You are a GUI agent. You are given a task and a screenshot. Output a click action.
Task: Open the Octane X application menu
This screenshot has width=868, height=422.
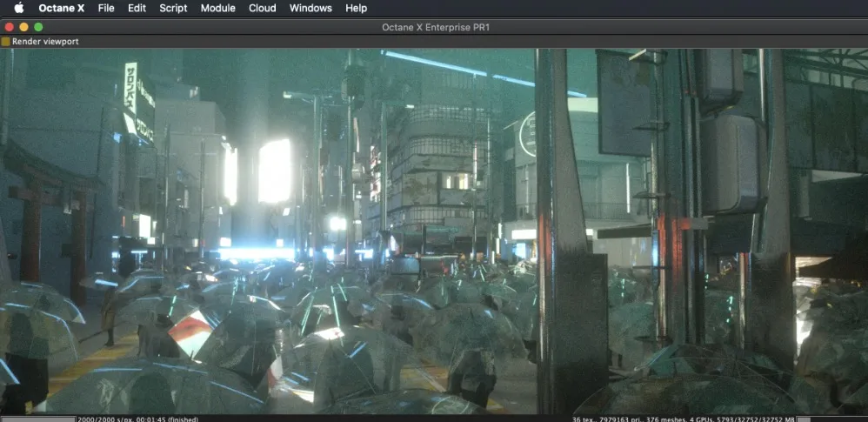[x=62, y=9]
